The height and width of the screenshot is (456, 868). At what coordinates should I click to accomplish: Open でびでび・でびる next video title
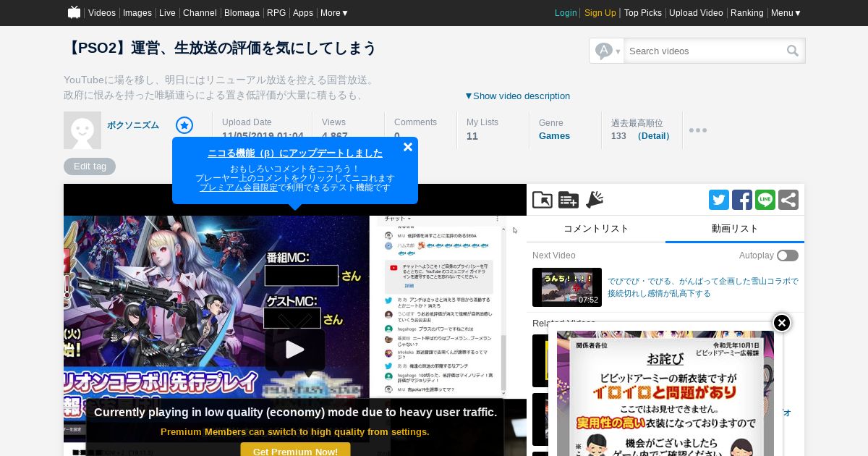pyautogui.click(x=703, y=287)
